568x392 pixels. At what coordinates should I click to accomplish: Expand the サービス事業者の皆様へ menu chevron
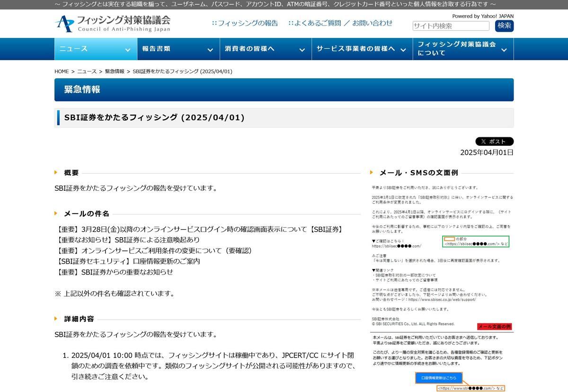[403, 50]
